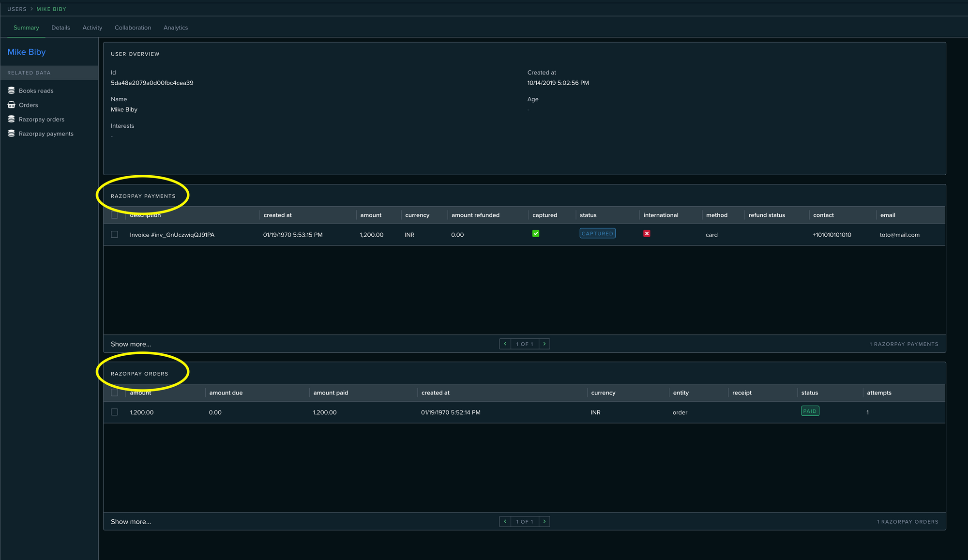
Task: Open Orders related data
Action: click(29, 105)
